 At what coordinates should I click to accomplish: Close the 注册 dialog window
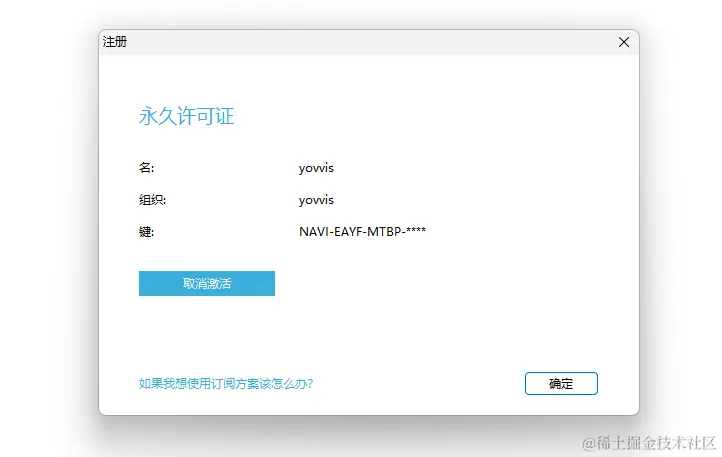tap(623, 42)
